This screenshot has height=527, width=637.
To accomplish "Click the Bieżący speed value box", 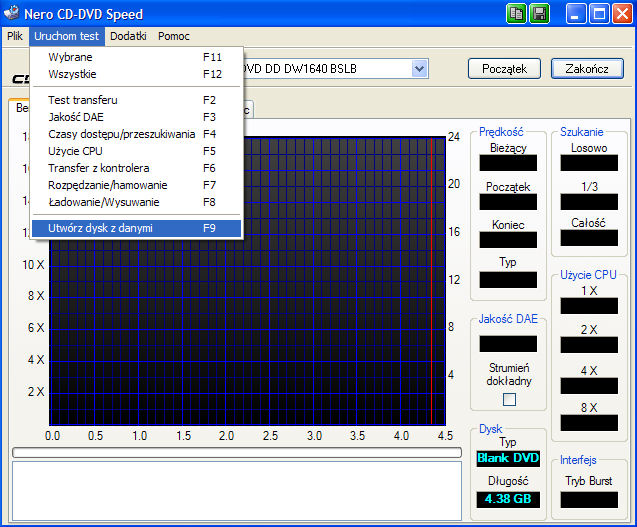I will 508,163.
